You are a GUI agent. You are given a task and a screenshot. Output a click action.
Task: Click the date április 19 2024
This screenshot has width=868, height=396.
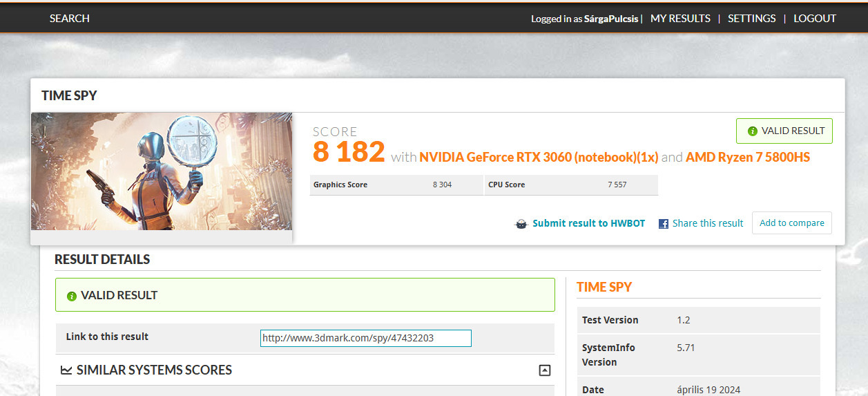click(x=708, y=390)
